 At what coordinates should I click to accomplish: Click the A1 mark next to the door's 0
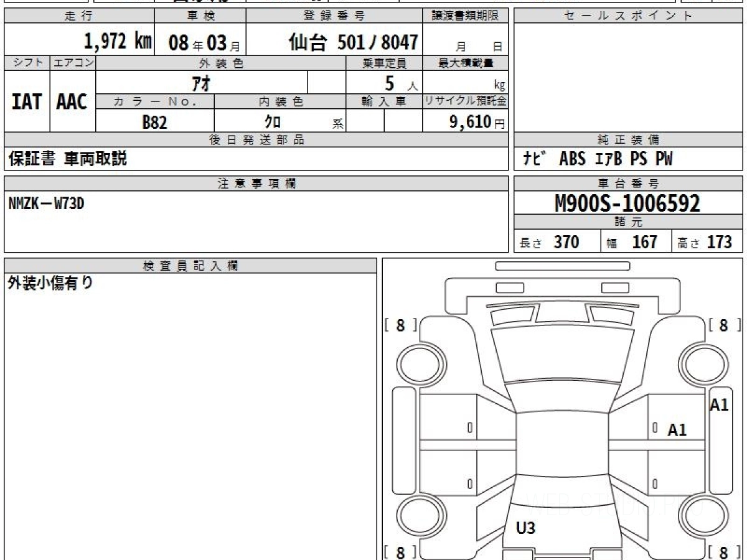point(677,429)
